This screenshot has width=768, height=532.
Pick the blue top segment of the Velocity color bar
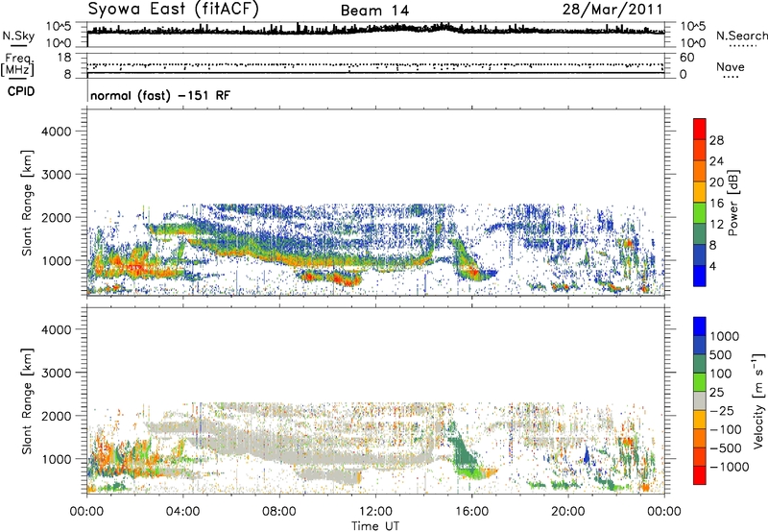700,326
